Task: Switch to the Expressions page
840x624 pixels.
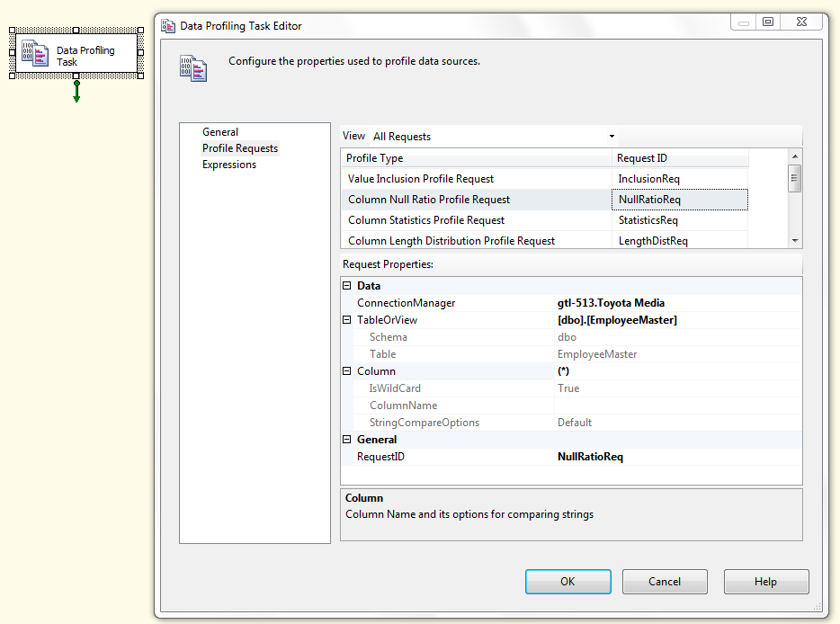Action: pos(231,164)
